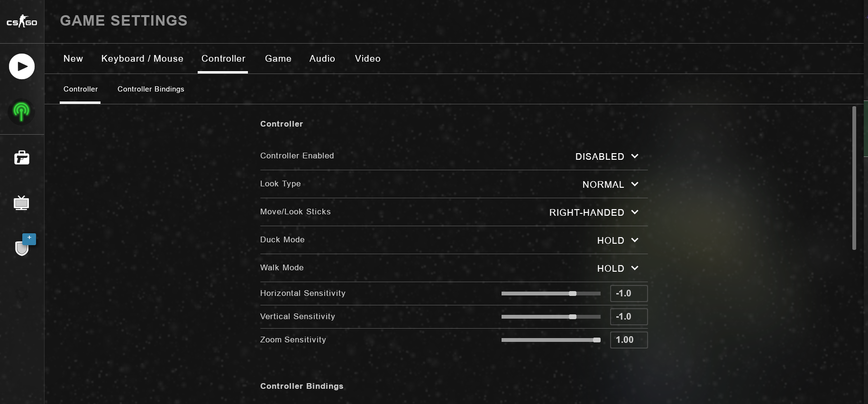Change Move/Look Sticks handedness dropdown
The image size is (868, 404).
coord(594,212)
